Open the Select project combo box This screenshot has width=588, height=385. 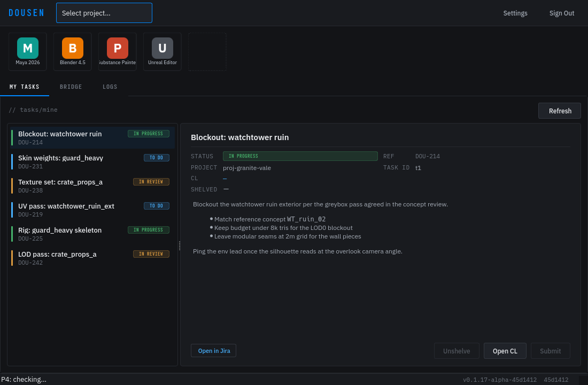(104, 13)
